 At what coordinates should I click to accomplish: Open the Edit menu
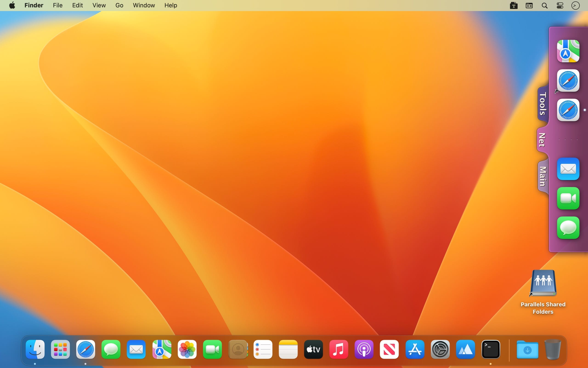click(77, 5)
